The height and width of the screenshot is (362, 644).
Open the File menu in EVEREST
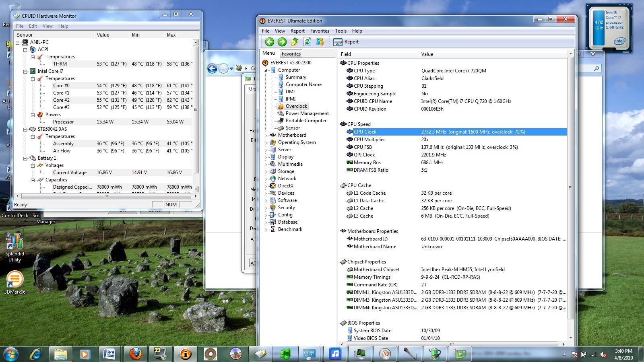pos(266,31)
